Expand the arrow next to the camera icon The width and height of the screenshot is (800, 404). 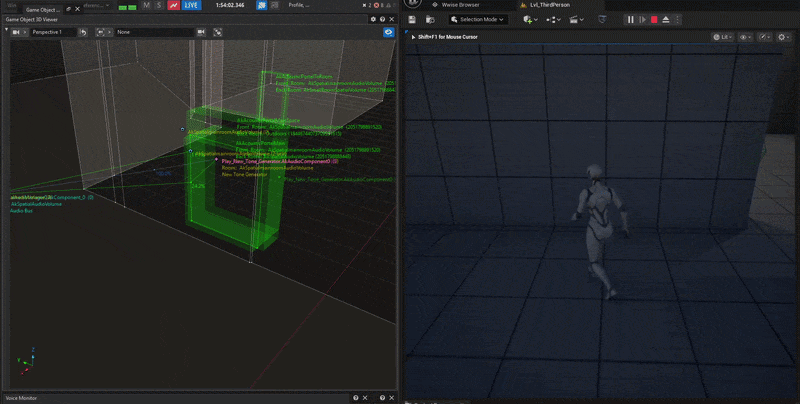point(24,32)
